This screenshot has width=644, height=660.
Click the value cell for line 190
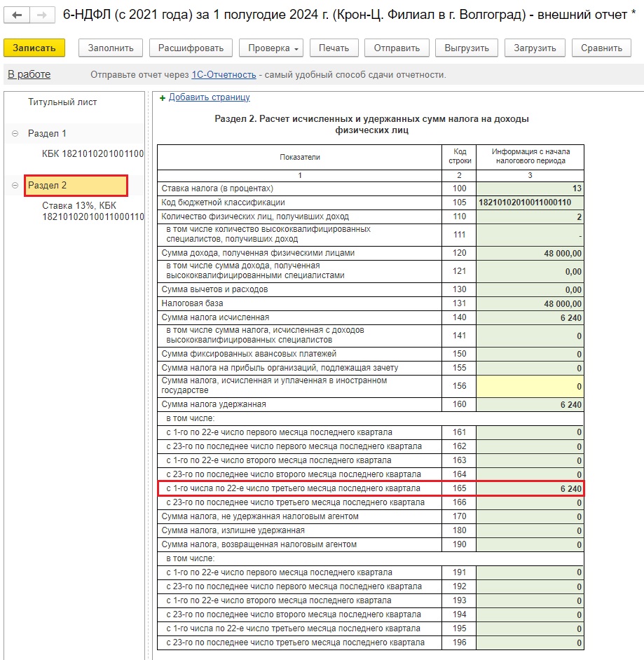[530, 544]
